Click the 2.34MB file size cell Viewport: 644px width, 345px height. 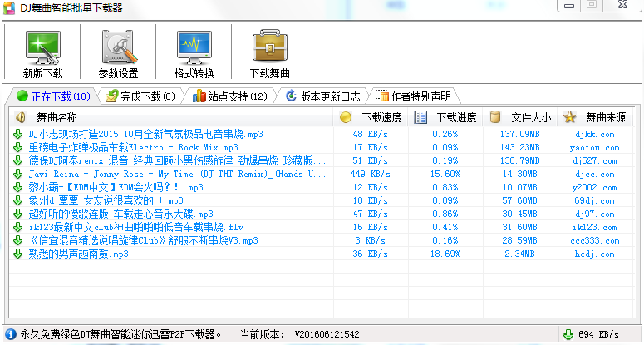coord(519,254)
